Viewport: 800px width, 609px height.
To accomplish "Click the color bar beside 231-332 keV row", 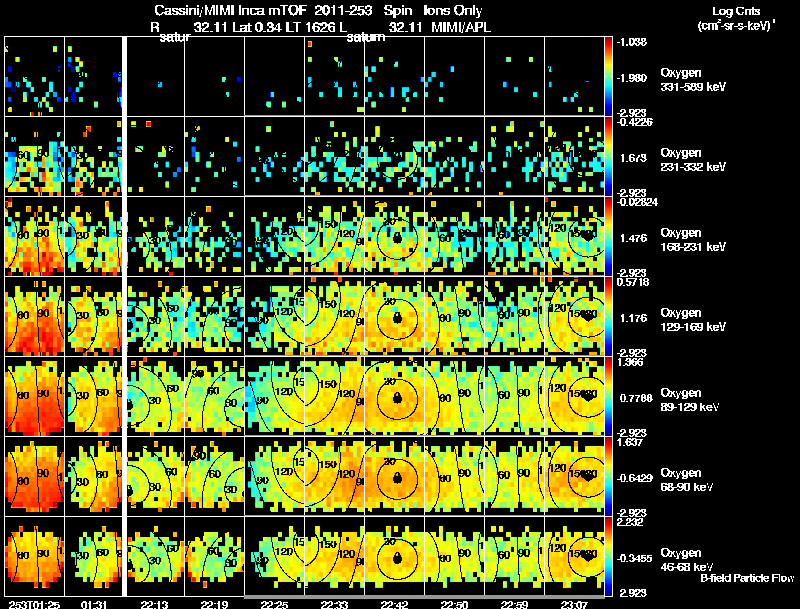I will click(x=608, y=157).
